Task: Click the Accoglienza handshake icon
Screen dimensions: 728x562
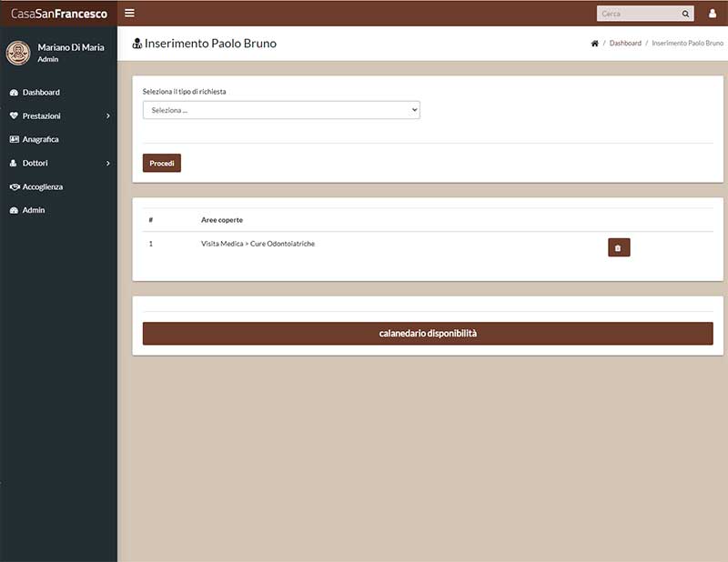Action: (x=15, y=186)
